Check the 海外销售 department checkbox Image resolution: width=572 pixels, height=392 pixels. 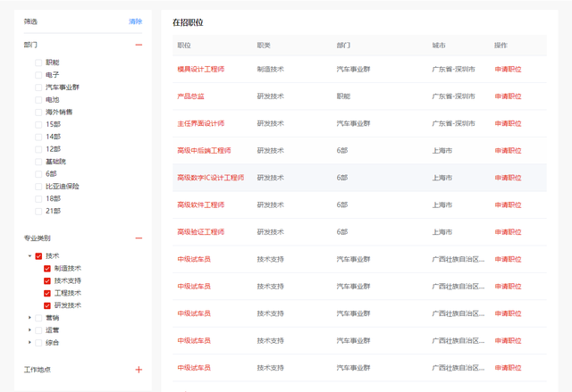(x=38, y=113)
